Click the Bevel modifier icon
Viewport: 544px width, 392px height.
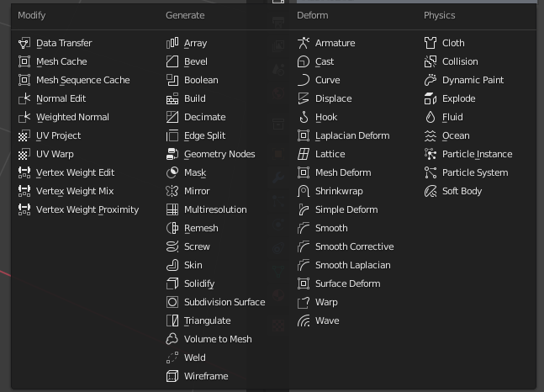[x=172, y=61]
